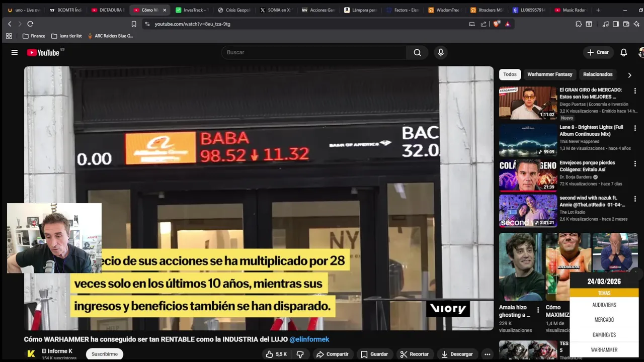Screen dimensions: 644x362
Task: Switch to the SONIA en X browser tab
Action: 276,10
